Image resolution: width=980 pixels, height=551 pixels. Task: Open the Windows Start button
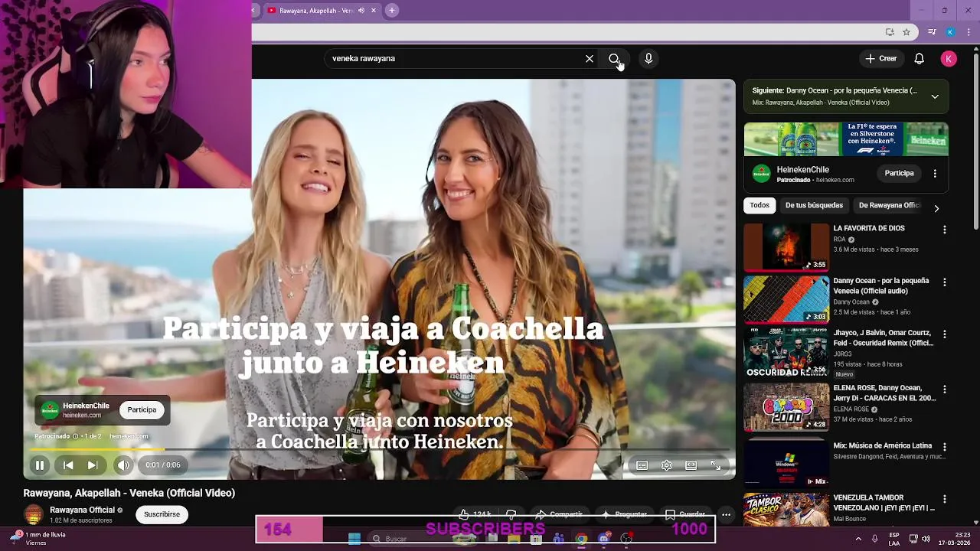[x=354, y=539]
